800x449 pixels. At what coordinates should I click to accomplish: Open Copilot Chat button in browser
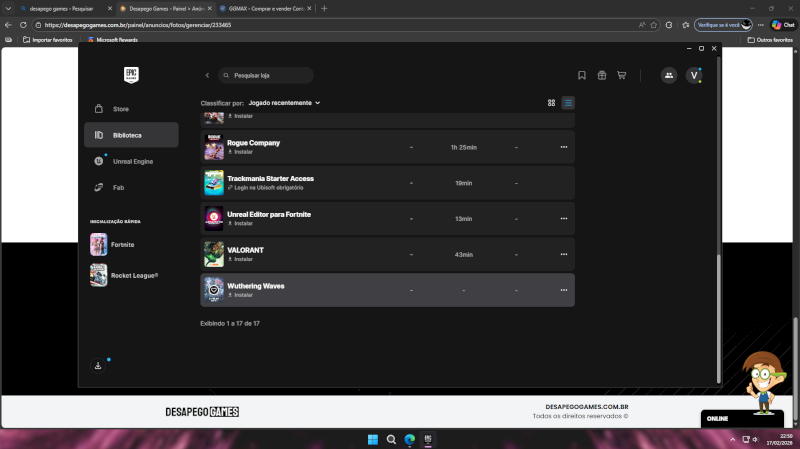783,25
